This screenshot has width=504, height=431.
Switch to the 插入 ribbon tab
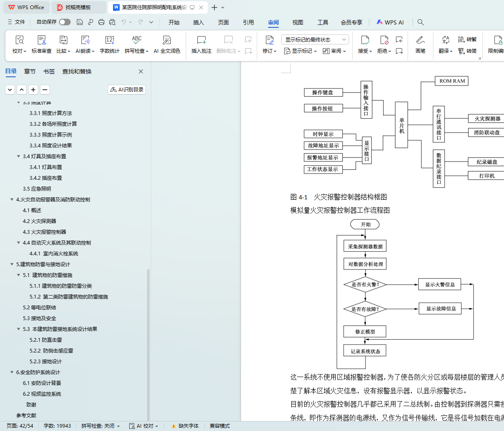point(198,22)
